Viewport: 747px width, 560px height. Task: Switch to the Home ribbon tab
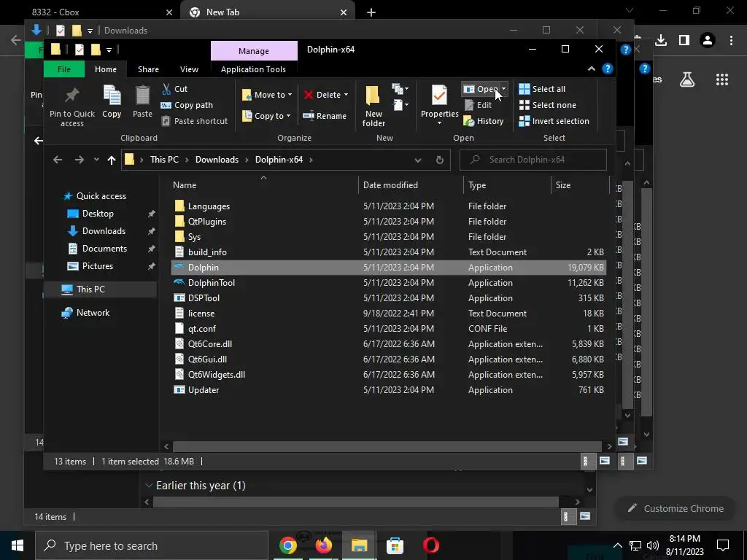click(x=106, y=69)
